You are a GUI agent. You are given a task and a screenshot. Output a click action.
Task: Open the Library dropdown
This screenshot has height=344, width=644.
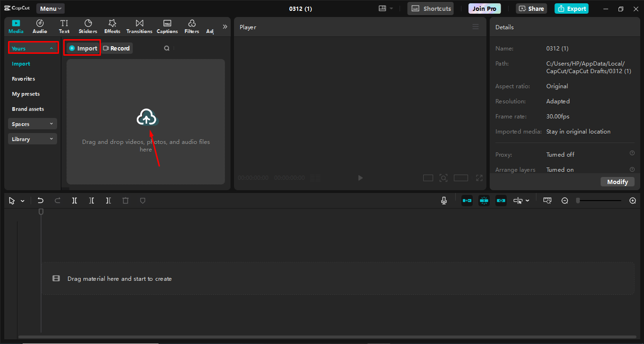click(x=32, y=138)
